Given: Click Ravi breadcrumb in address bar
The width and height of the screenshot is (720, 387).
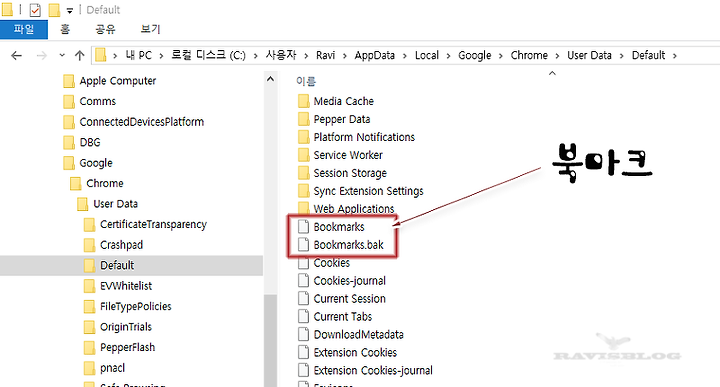Looking at the screenshot, I should [x=326, y=56].
